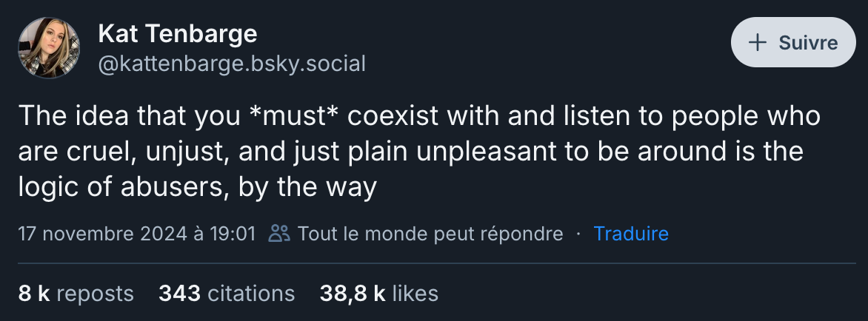View the list of 8 k reposts
The width and height of the screenshot is (868, 321).
[76, 294]
